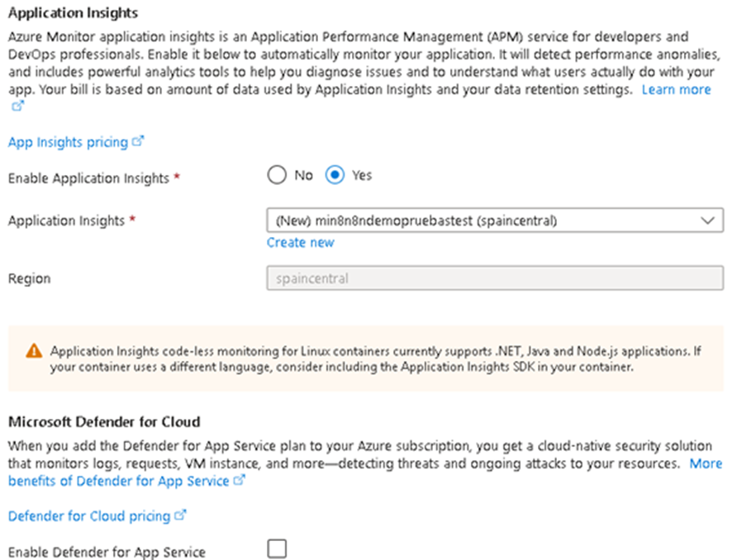The height and width of the screenshot is (560, 732).
Task: Click external link icon below Learn more
Action: (18, 107)
